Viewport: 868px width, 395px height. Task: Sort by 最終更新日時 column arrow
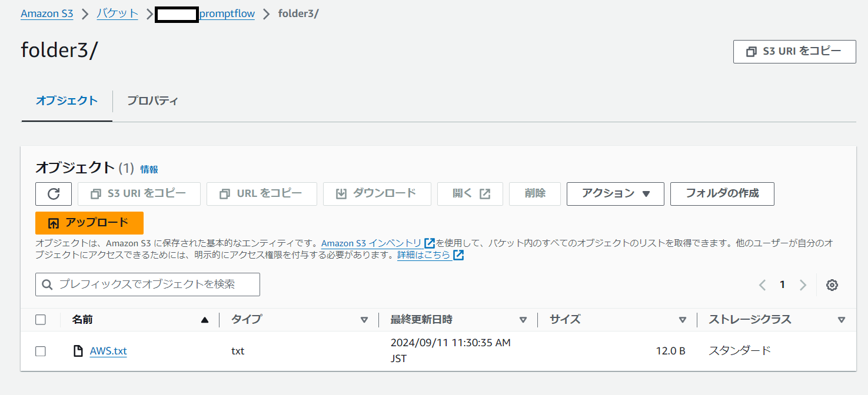click(523, 320)
